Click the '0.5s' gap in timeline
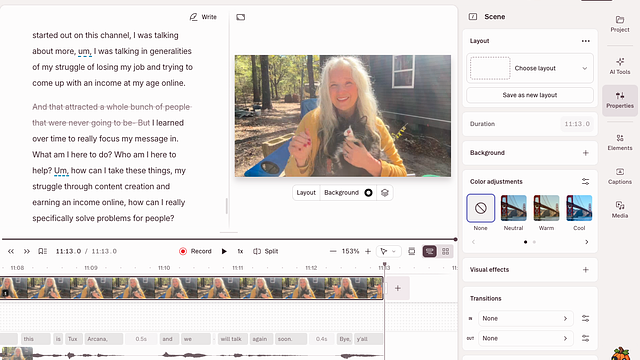Screen dimensions: 640x360 pos(141,339)
